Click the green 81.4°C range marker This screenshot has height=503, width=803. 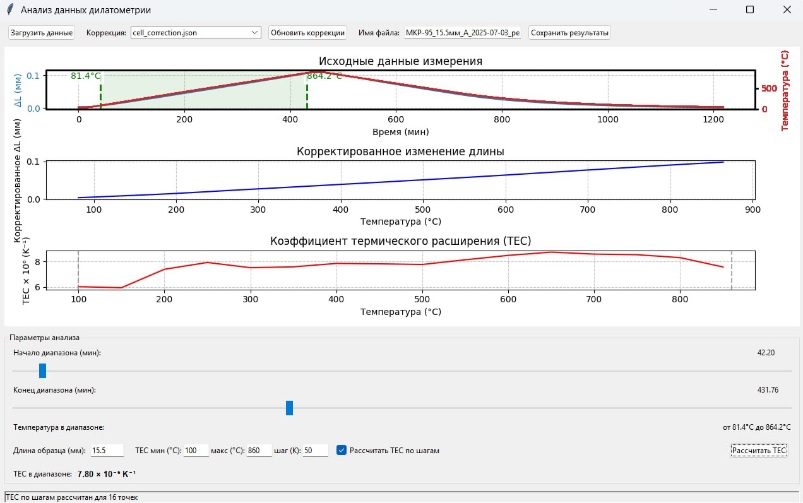pyautogui.click(x=101, y=90)
